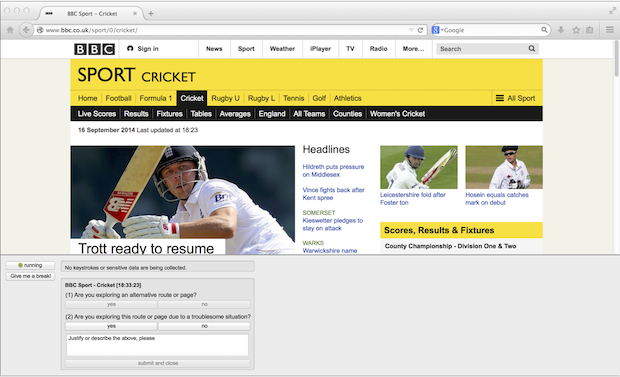Open Weather in the BBC header
Image resolution: width=620 pixels, height=377 pixels.
[x=282, y=49]
